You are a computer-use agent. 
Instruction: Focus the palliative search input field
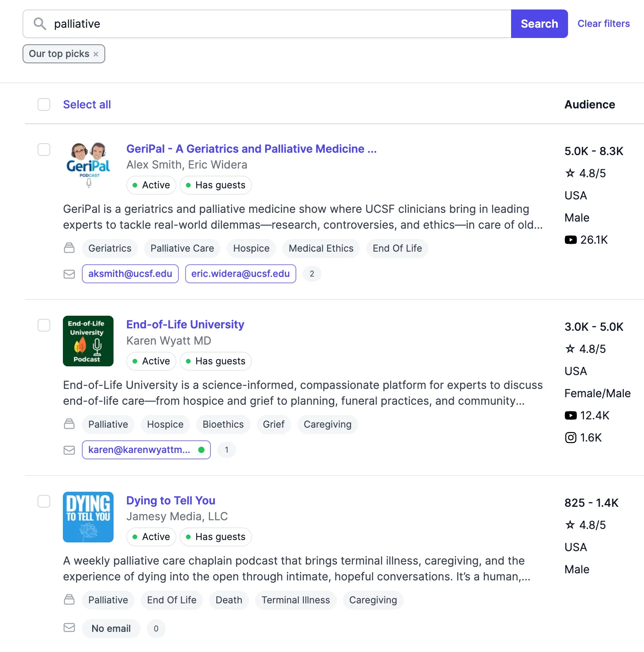pos(267,24)
